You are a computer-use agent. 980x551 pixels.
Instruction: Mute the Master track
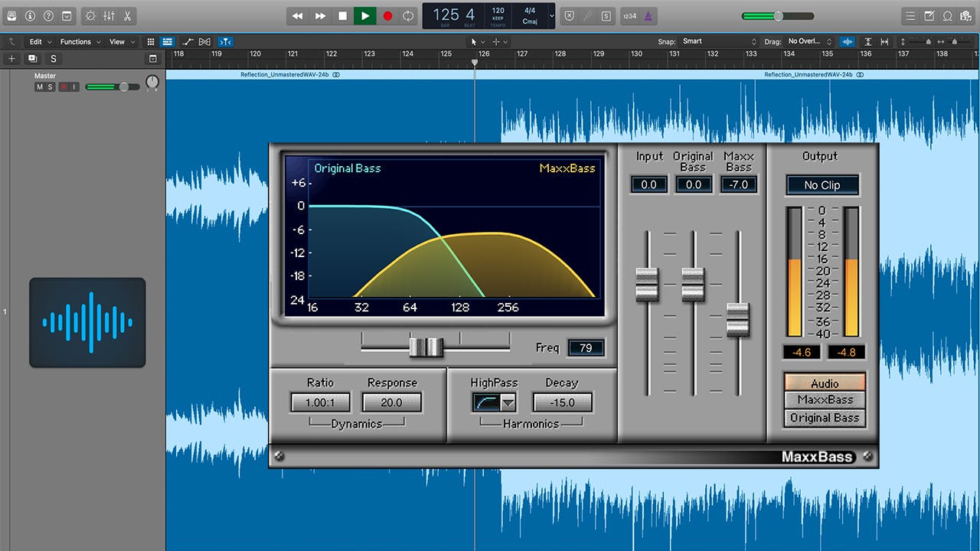pyautogui.click(x=39, y=87)
